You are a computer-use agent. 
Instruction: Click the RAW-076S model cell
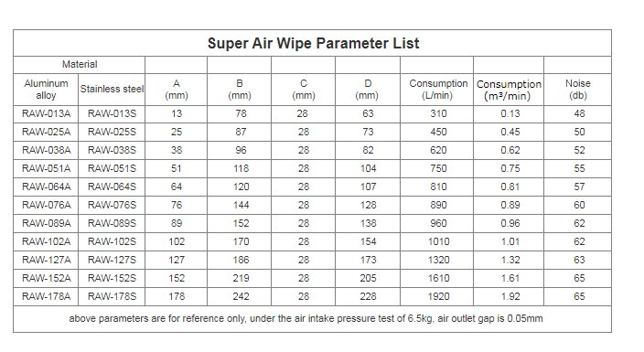(x=112, y=205)
